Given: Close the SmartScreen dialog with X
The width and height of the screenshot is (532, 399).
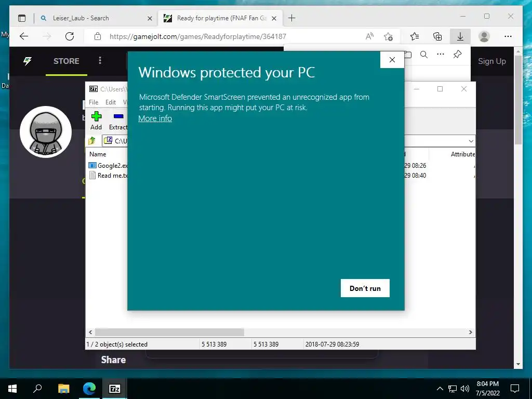Looking at the screenshot, I should point(392,60).
